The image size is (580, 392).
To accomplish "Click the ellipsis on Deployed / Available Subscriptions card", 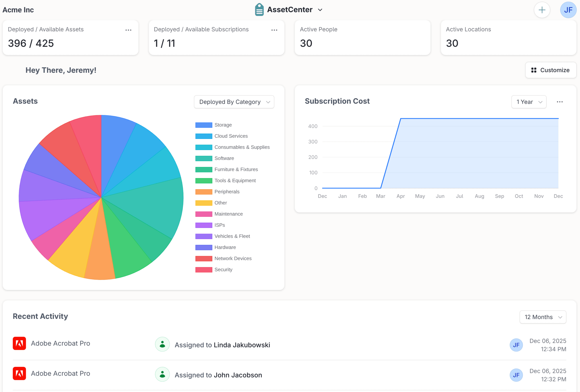I will pyautogui.click(x=274, y=30).
